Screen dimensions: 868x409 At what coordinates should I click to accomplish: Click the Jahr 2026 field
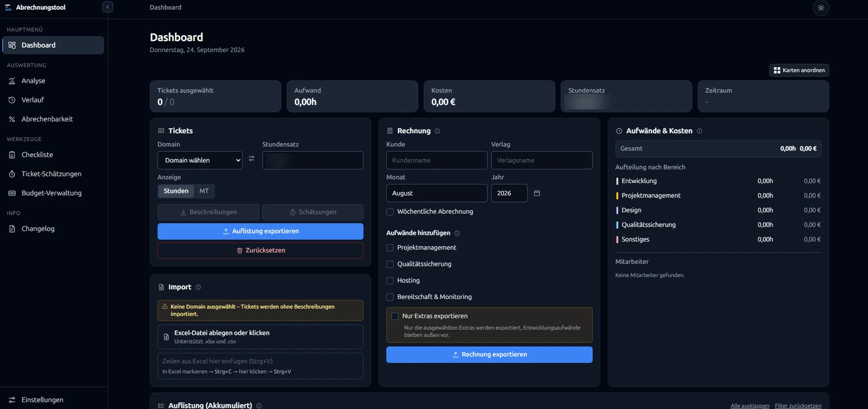click(509, 193)
